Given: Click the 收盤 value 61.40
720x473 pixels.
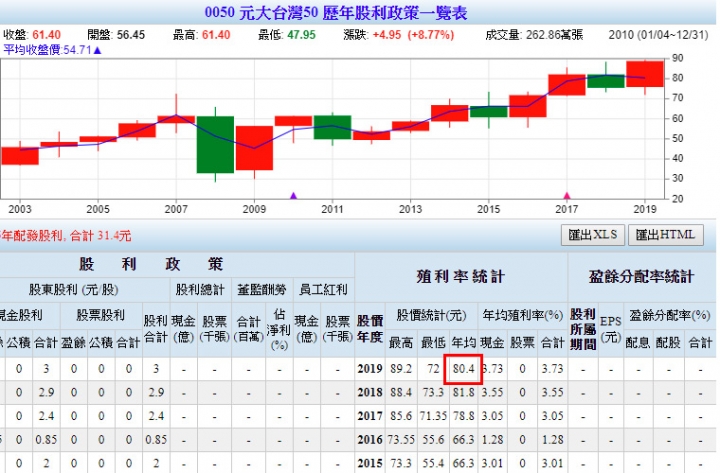Looking at the screenshot, I should tap(46, 35).
